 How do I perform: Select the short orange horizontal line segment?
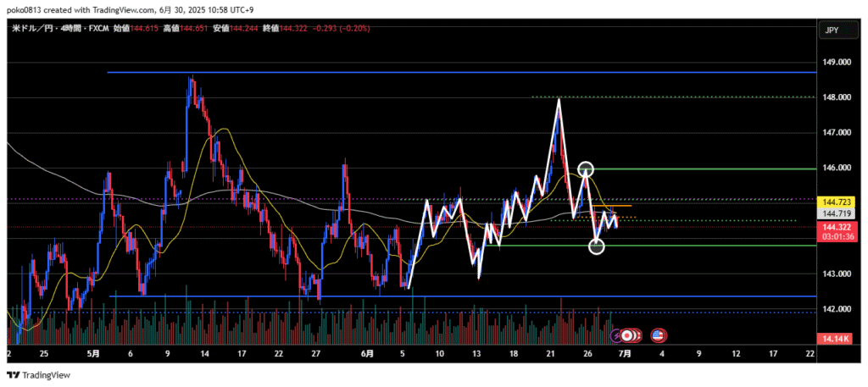612,206
